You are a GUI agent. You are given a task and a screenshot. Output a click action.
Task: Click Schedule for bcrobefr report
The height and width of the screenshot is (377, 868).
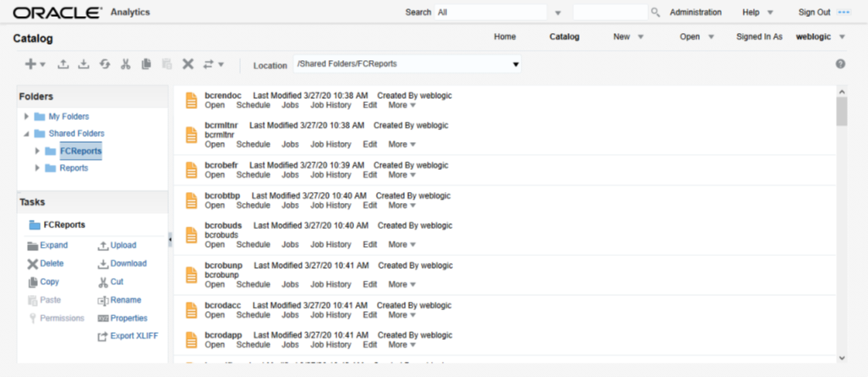point(253,174)
